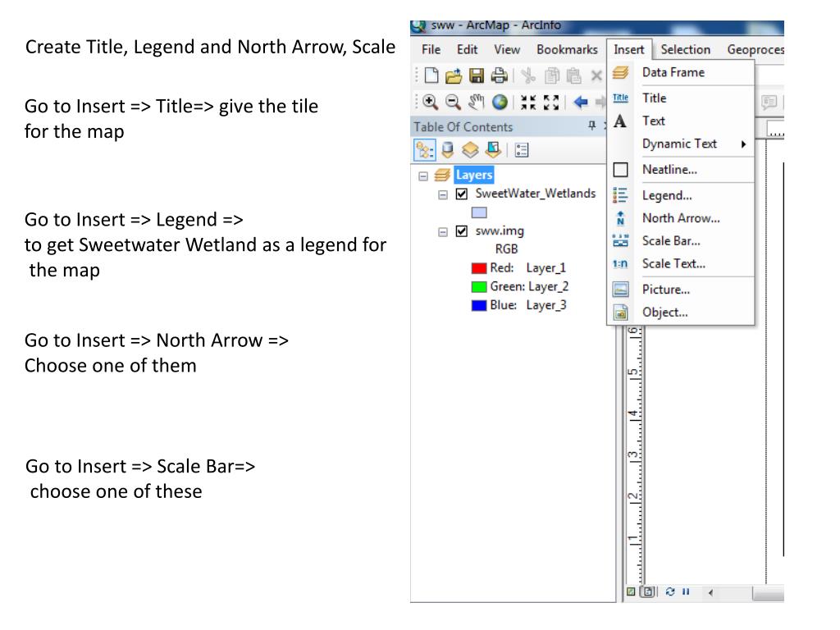Click the Red Layer_1 band swatch
Image resolution: width=840 pixels, height=630 pixels.
[479, 268]
